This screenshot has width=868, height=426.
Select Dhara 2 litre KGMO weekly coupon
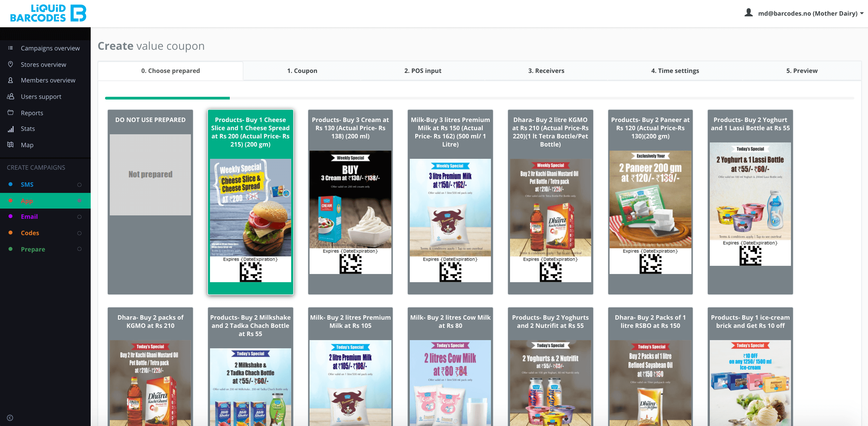pyautogui.click(x=551, y=202)
